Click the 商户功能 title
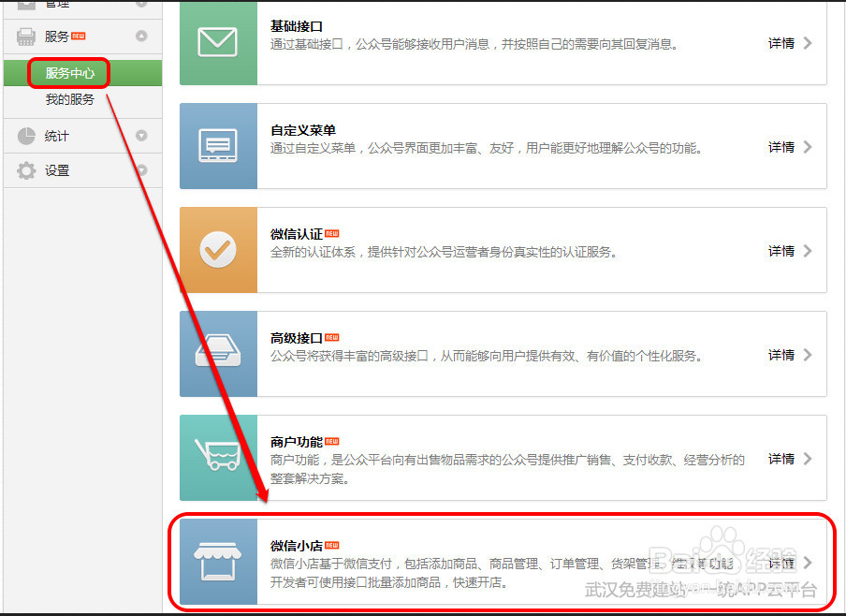Viewport: 846px width, 616px height. coord(297,442)
